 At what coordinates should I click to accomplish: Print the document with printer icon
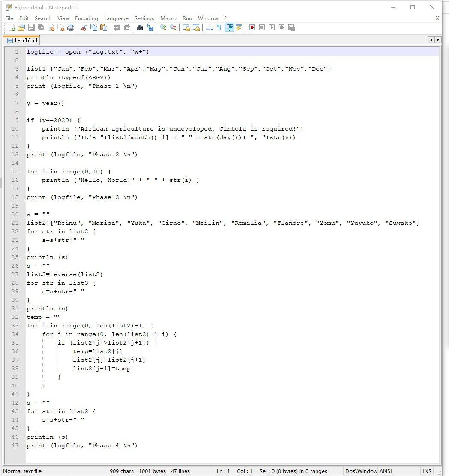click(71, 28)
